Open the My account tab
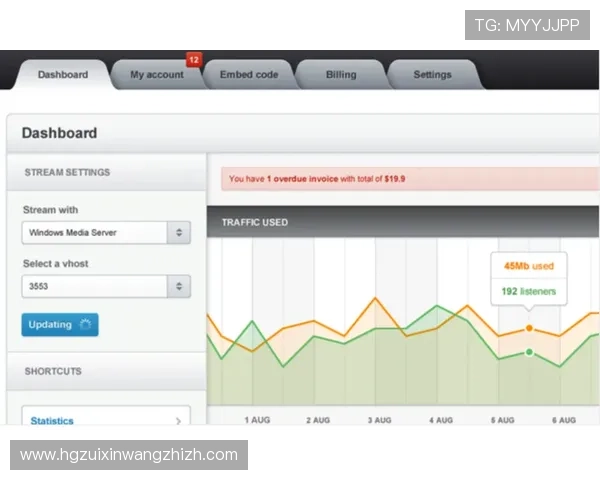The width and height of the screenshot is (600, 480). click(156, 75)
